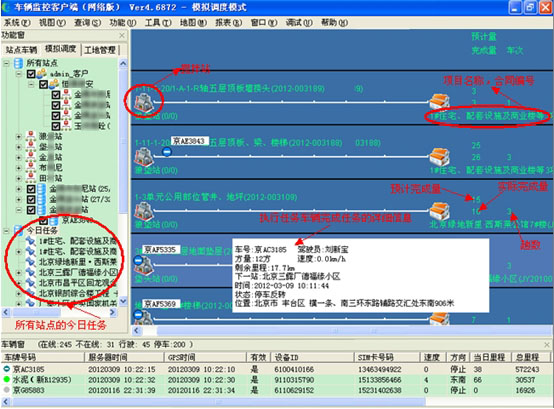
Task: Click the online status dot for 水泥 vehicle
Action: (x=6, y=379)
